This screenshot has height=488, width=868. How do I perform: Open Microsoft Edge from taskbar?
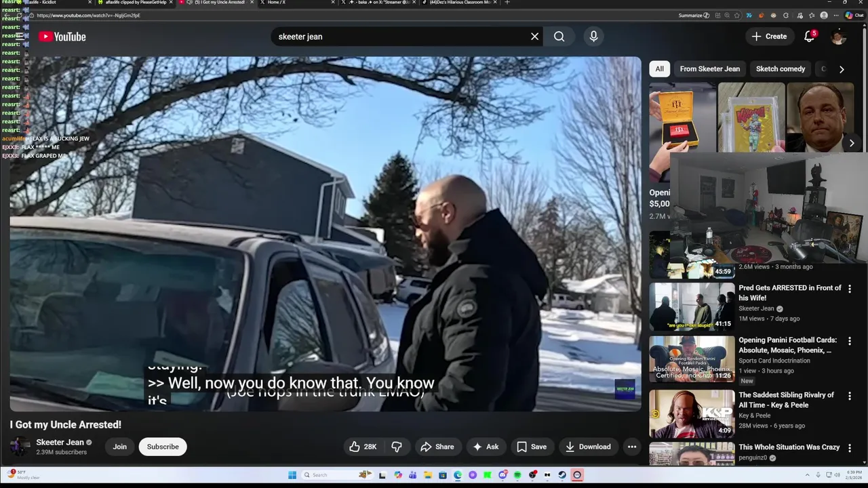[x=458, y=475]
